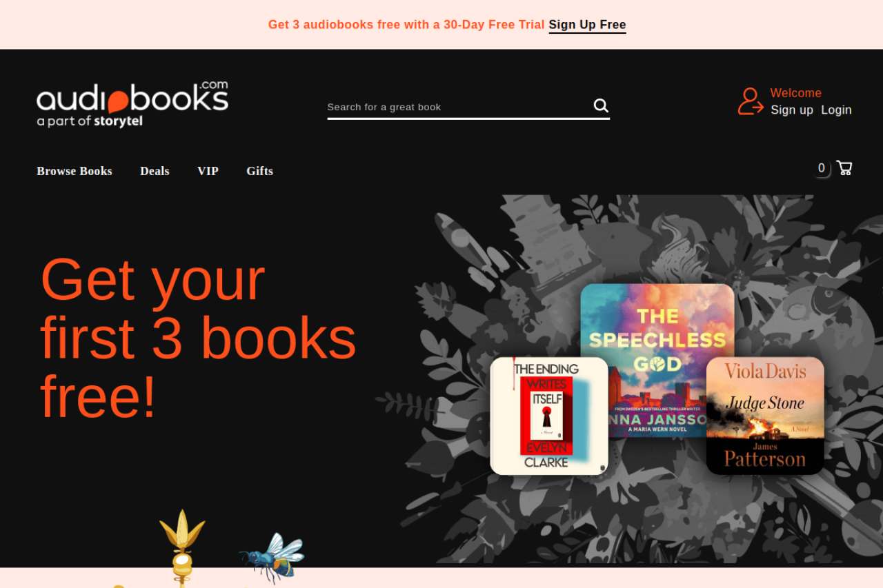The image size is (883, 588).
Task: Click the blue bee illustration
Action: [x=272, y=555]
